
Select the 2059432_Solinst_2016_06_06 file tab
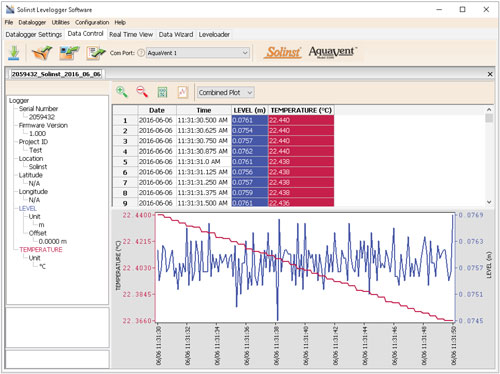[56, 74]
